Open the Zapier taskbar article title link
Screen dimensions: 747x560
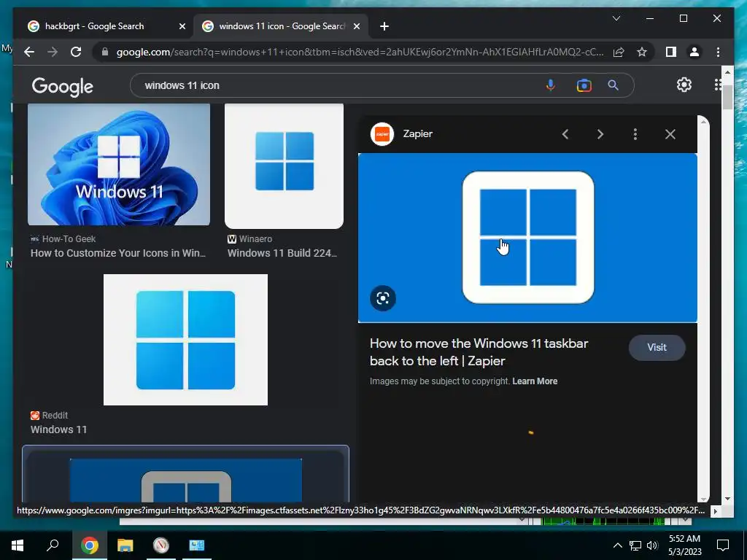(x=479, y=352)
